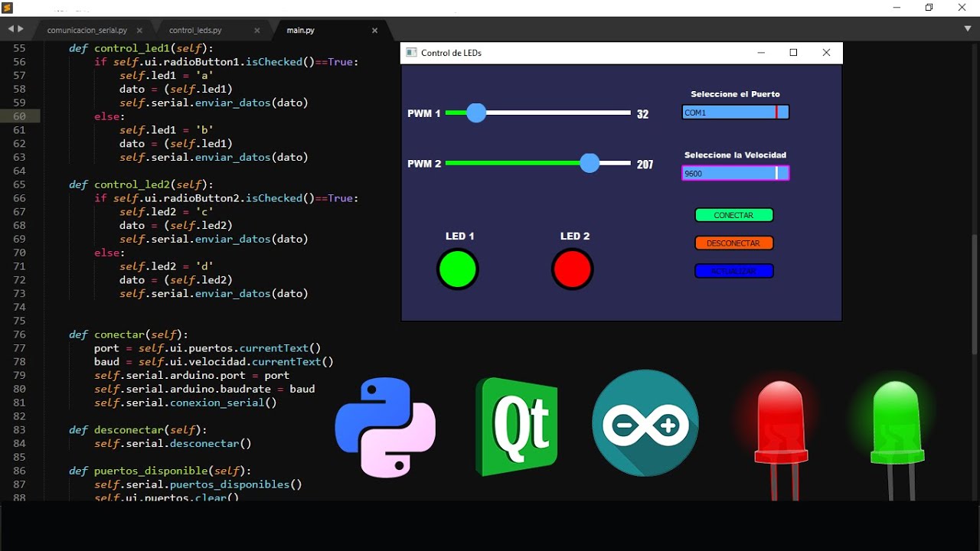Click the CONECTAR button
This screenshot has height=551, width=980.
coord(734,215)
